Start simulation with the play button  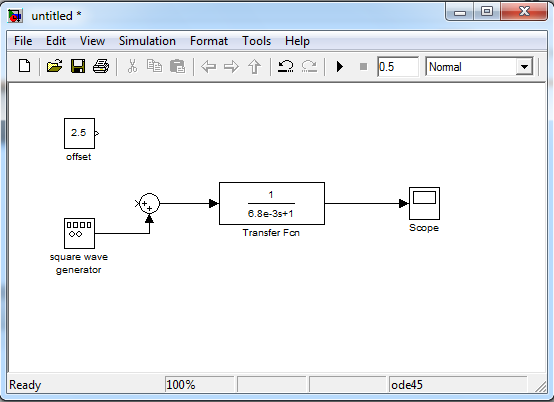[x=340, y=66]
